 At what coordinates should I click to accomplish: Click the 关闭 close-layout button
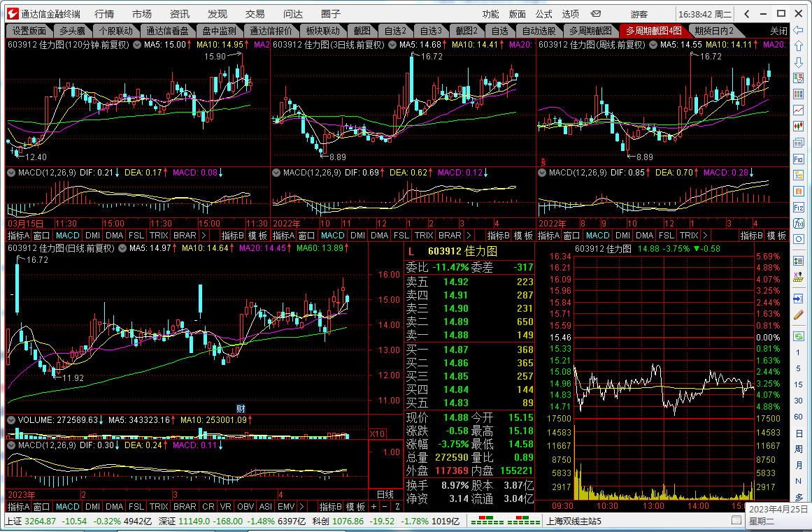pyautogui.click(x=778, y=31)
